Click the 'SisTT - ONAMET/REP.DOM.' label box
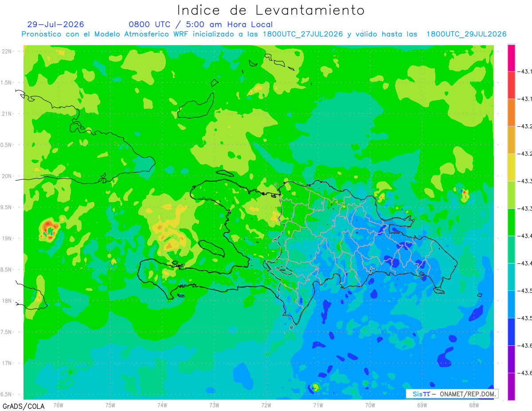 click(x=452, y=394)
